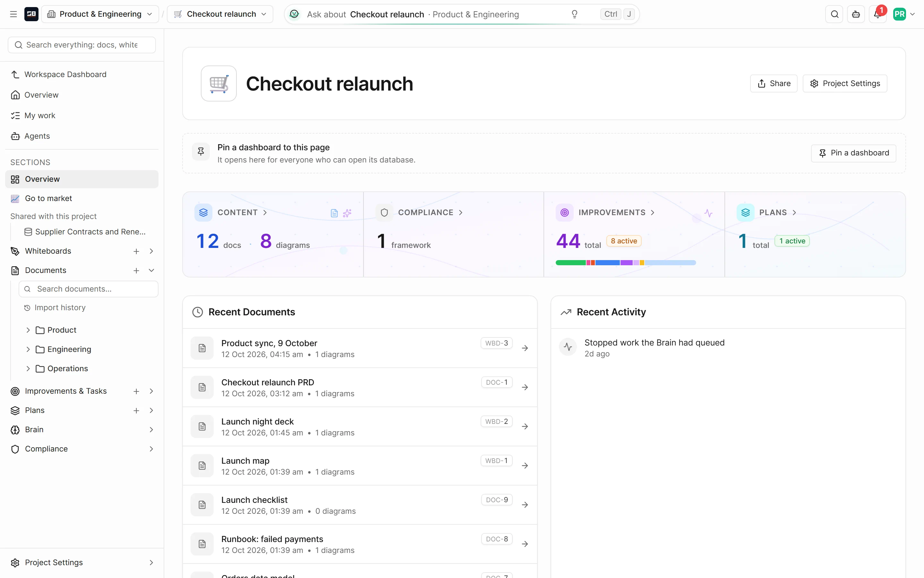Click the Recent Documents clock icon
Screen dimensions: 924x578
197,312
